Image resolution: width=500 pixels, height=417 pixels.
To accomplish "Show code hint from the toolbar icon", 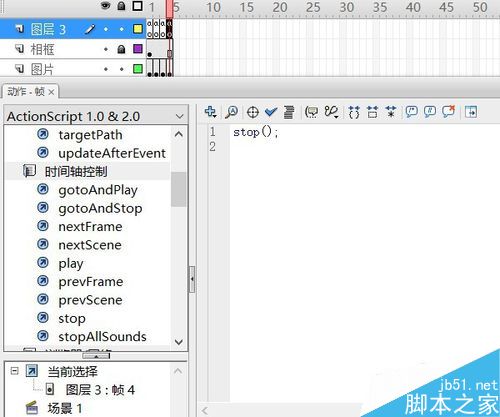I will (312, 112).
